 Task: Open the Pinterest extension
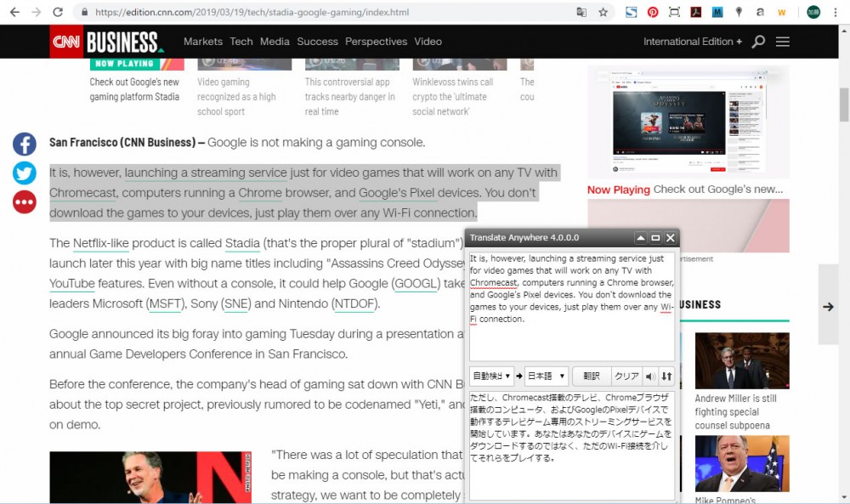[x=653, y=12]
